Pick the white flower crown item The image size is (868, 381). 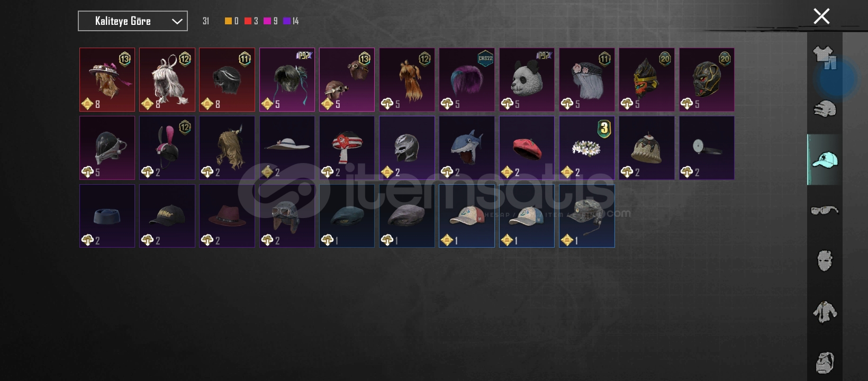point(586,148)
